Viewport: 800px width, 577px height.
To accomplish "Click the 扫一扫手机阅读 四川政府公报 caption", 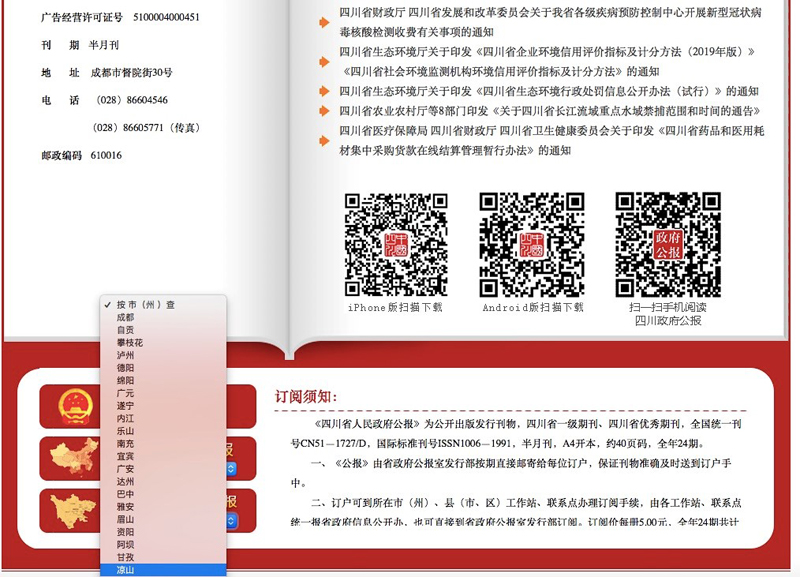I will pyautogui.click(x=668, y=314).
